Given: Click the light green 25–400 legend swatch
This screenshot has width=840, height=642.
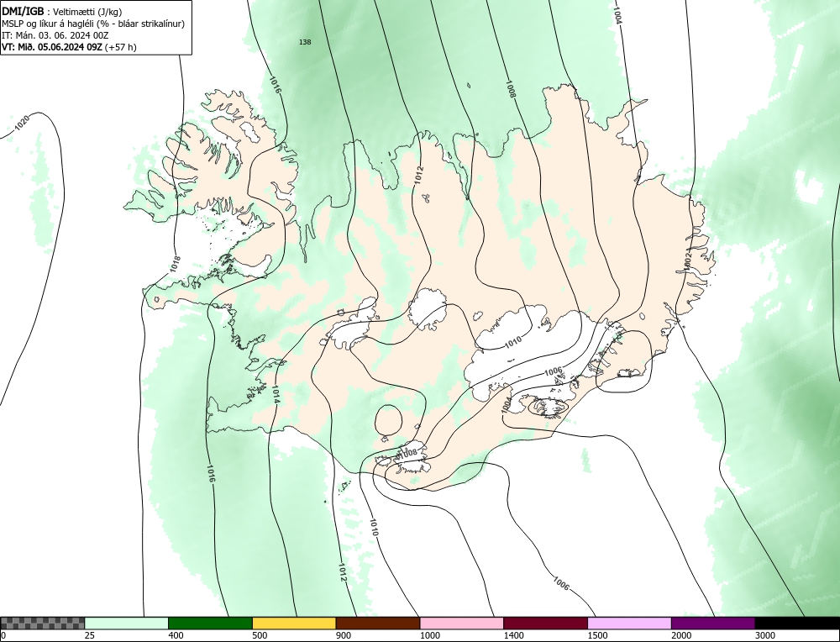Looking at the screenshot, I should 127,624.
